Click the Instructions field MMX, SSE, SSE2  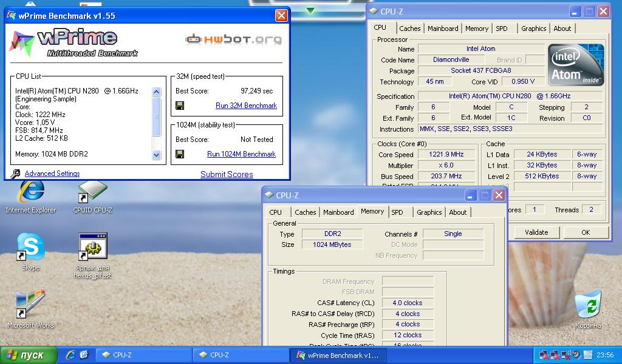[x=510, y=129]
